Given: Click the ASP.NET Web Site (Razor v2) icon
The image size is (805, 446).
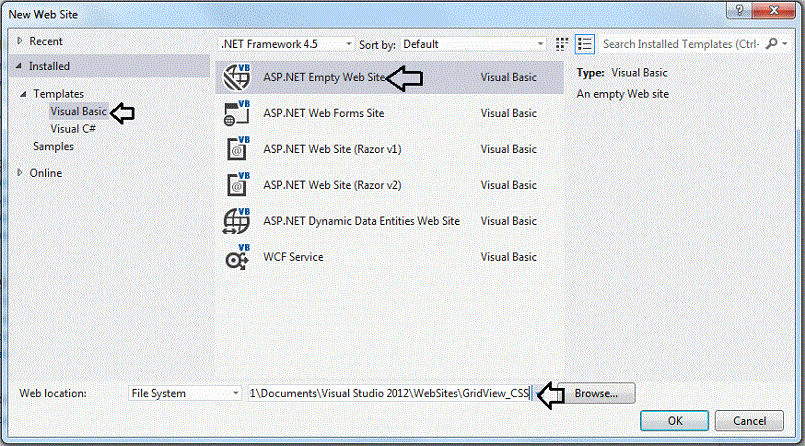Looking at the screenshot, I should pos(238,185).
